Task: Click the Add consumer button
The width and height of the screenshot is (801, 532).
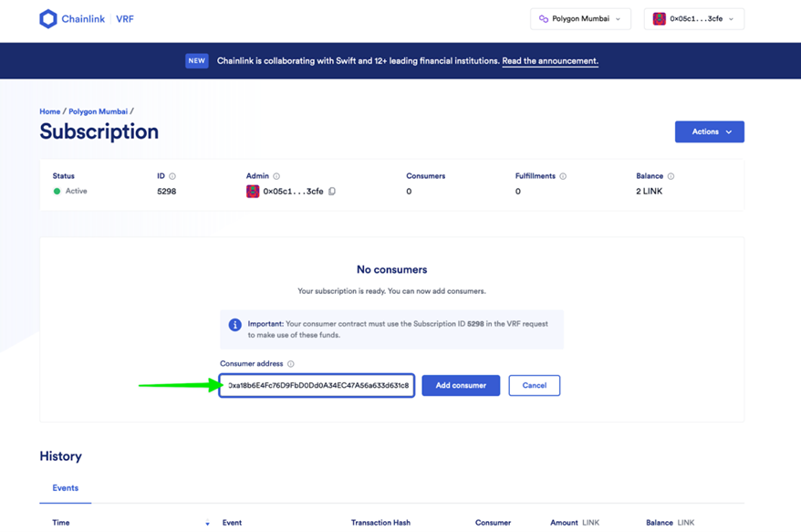Action: click(461, 385)
